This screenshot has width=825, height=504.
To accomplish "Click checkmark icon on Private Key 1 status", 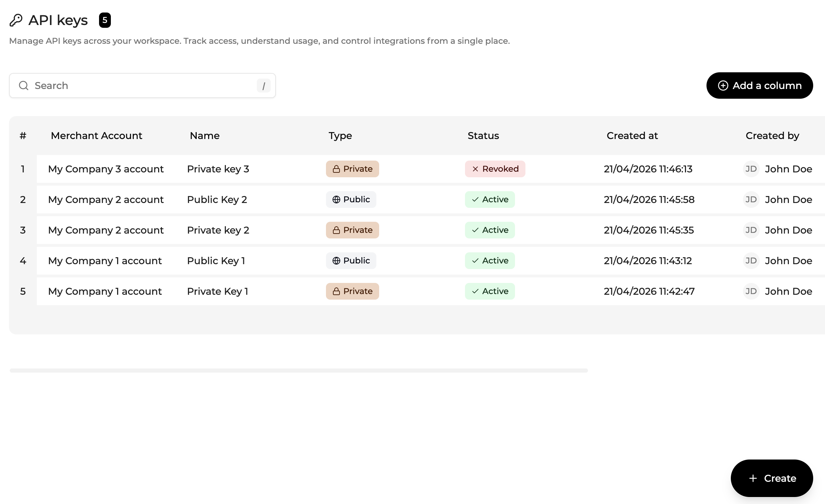I will (475, 291).
